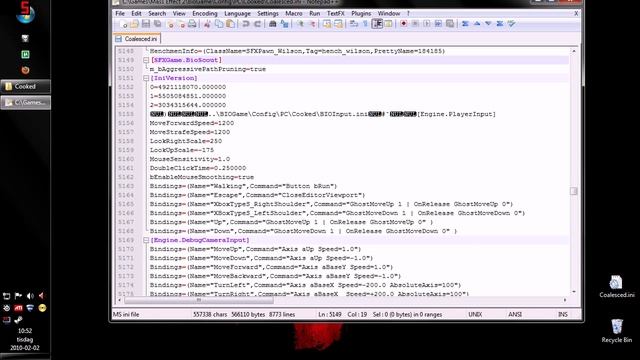Toggle synchronized horizontal scrolling icon

tap(338, 24)
